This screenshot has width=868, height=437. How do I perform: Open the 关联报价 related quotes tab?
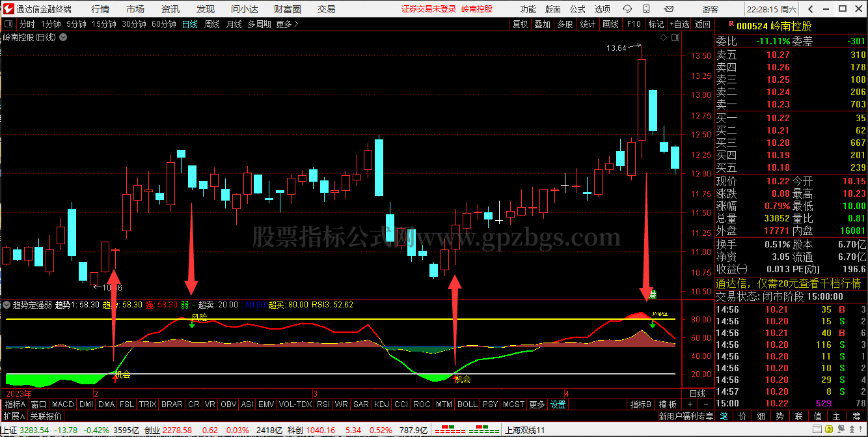[46, 416]
